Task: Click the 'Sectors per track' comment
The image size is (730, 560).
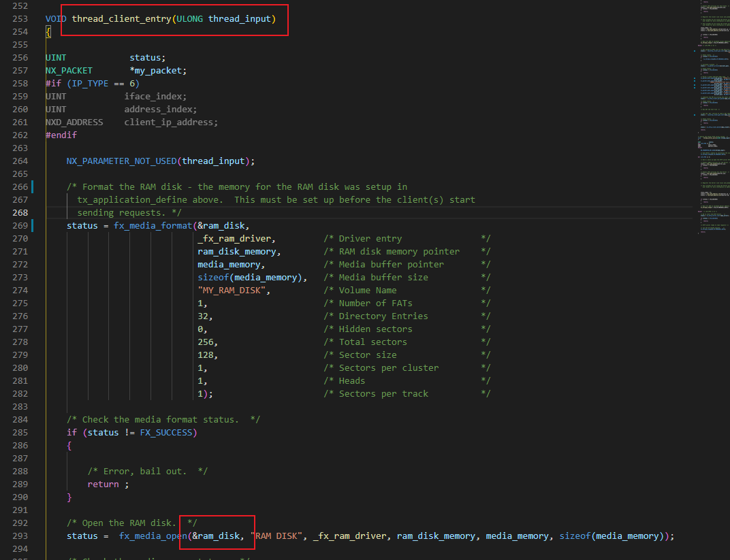Action: tap(383, 394)
